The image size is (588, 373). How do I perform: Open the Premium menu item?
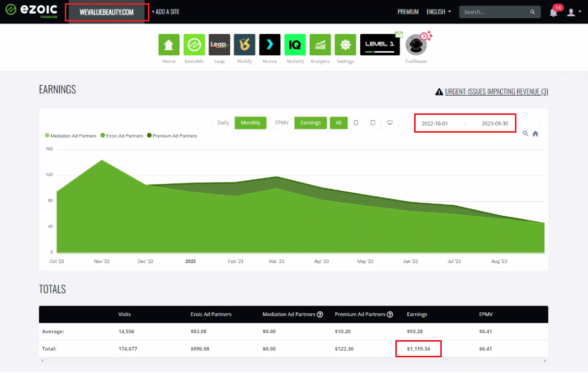pyautogui.click(x=408, y=12)
